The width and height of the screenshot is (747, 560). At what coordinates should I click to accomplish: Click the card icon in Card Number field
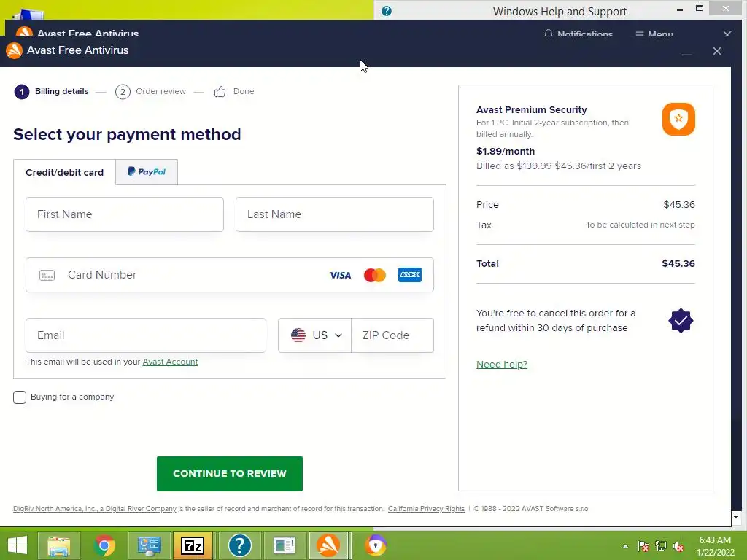point(47,275)
